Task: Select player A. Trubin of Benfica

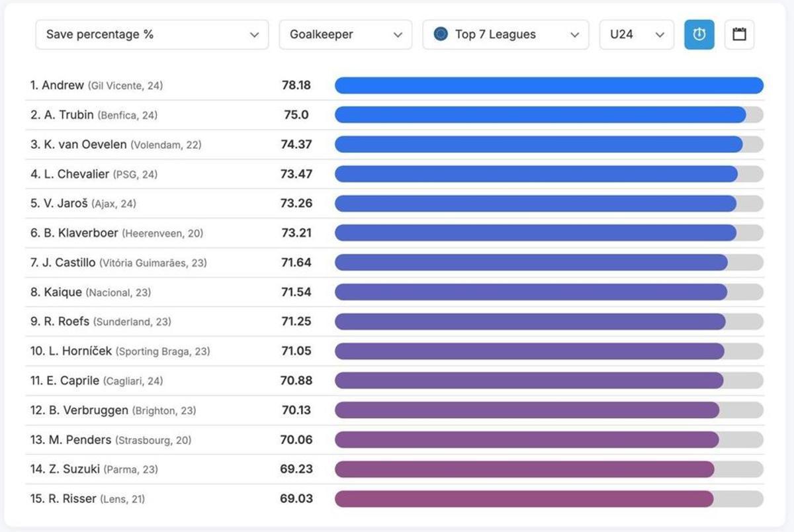Action: coord(94,114)
